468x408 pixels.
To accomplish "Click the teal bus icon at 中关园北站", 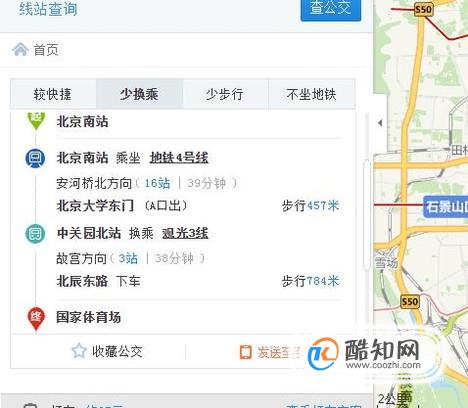I will click(x=35, y=233).
